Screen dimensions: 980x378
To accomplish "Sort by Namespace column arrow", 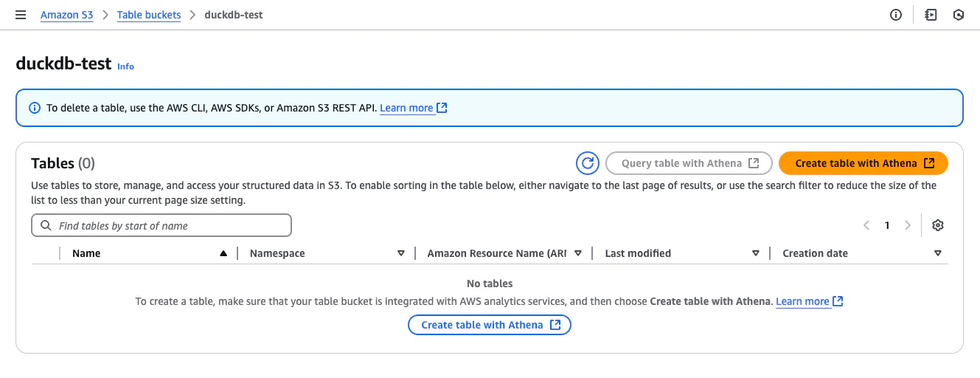I will click(x=401, y=253).
